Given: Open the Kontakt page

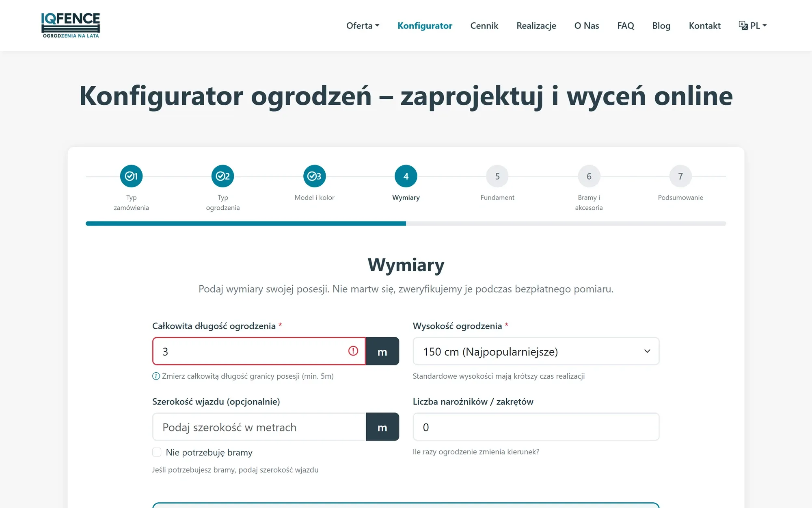Looking at the screenshot, I should pyautogui.click(x=704, y=26).
